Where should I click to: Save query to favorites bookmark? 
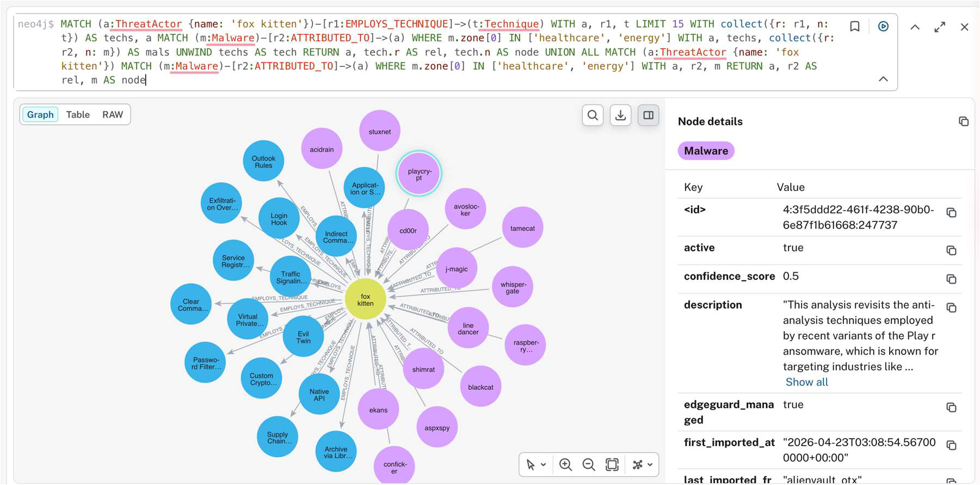click(855, 26)
